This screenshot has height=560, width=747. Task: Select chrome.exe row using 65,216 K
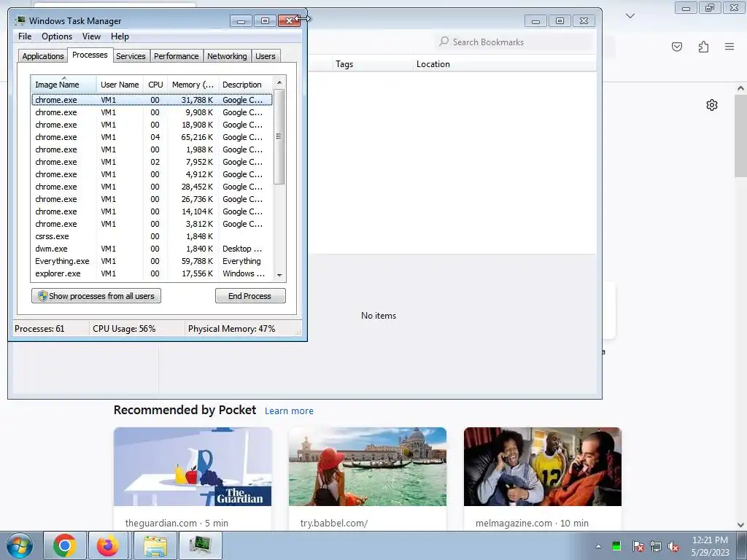(152, 137)
